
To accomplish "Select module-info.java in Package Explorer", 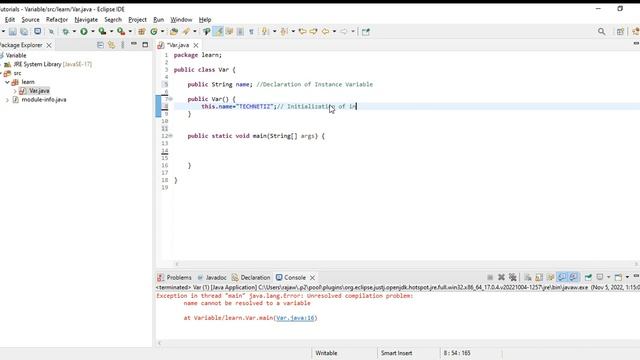I will pos(40,100).
